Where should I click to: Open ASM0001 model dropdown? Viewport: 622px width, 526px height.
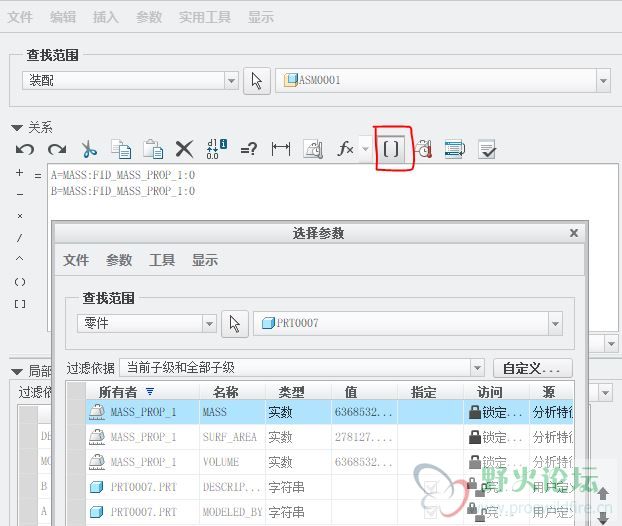point(603,81)
